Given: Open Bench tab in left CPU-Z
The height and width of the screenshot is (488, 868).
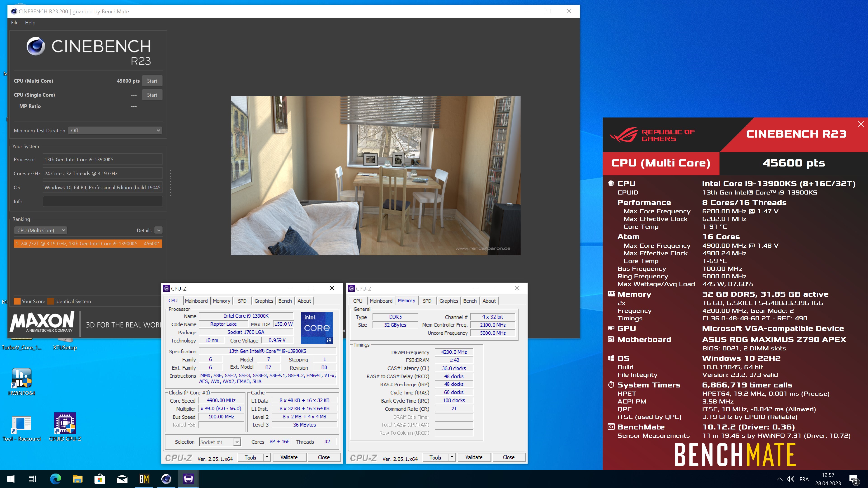Looking at the screenshot, I should pos(285,301).
